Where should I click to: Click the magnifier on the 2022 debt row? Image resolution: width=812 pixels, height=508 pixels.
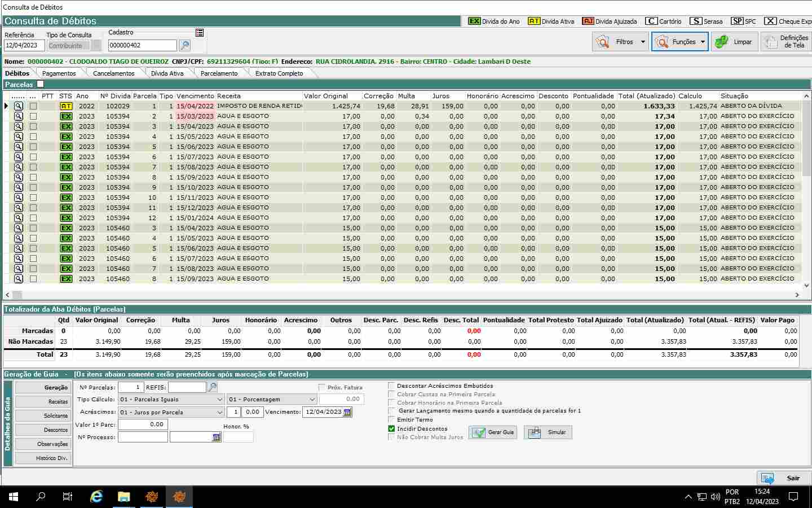[19, 106]
